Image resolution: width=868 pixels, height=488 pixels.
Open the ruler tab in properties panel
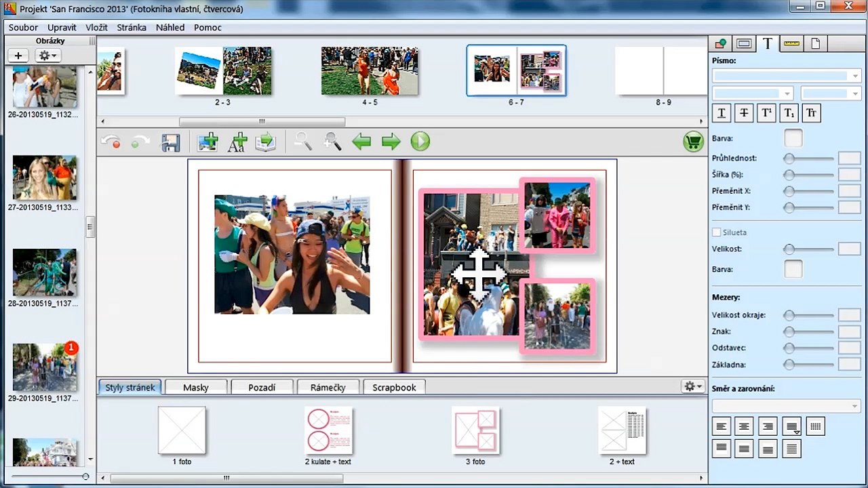pyautogui.click(x=791, y=44)
